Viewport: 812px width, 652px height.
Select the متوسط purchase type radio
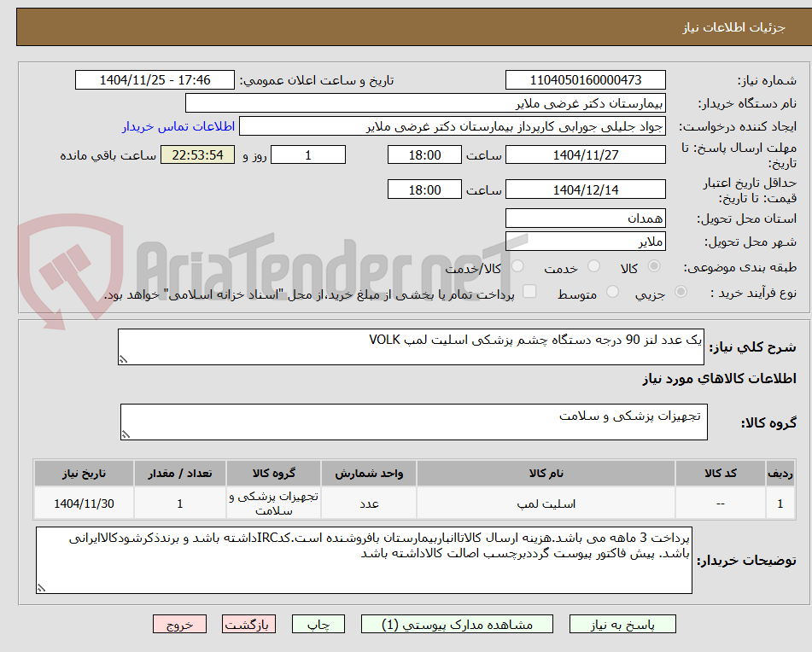[612, 292]
